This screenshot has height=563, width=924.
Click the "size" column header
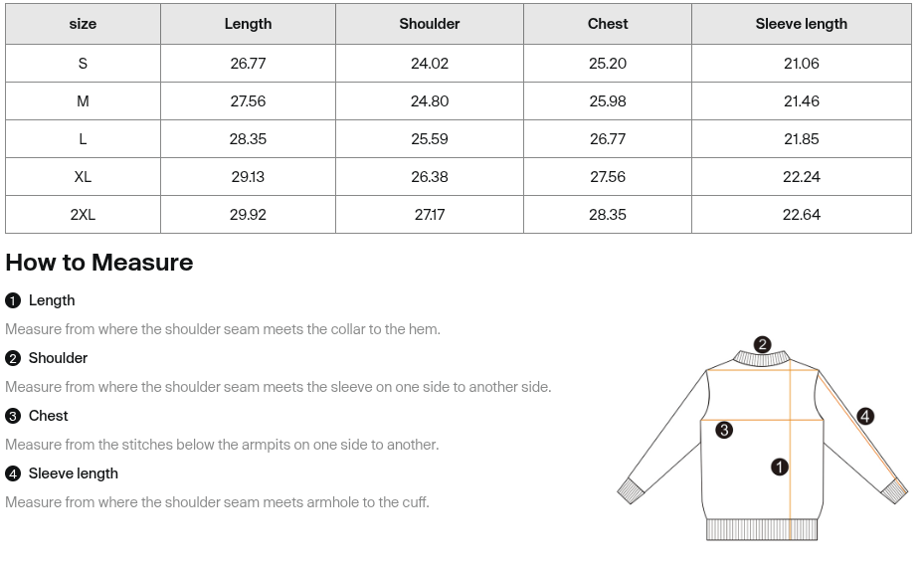[83, 24]
